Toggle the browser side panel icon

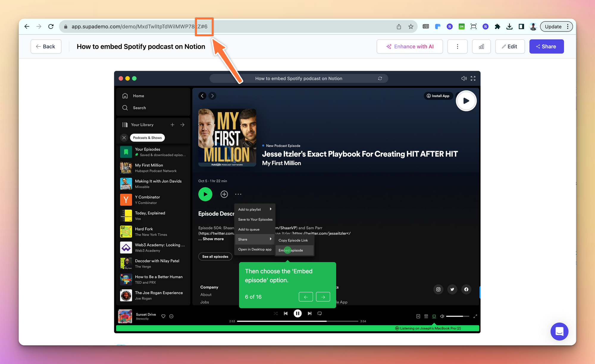tap(521, 26)
